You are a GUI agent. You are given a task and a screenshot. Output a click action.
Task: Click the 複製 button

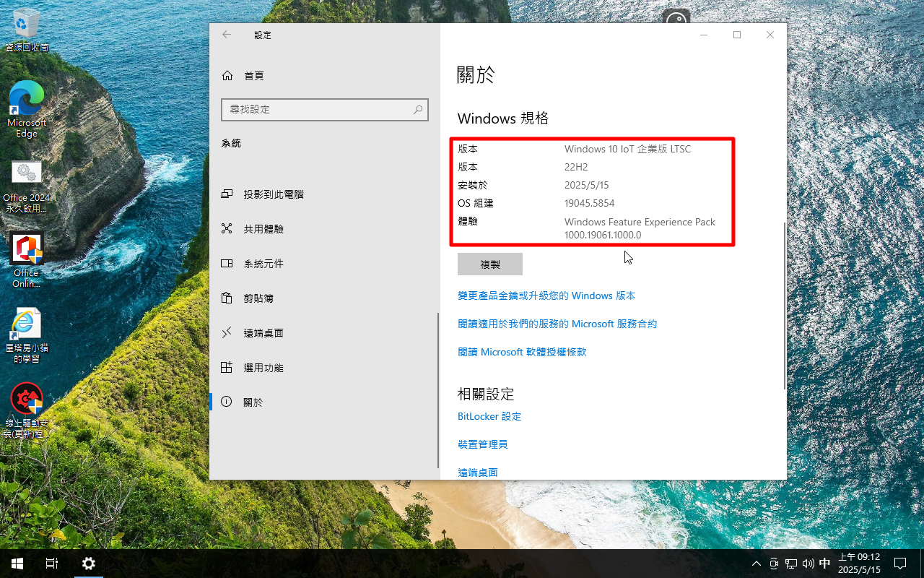[x=490, y=264]
